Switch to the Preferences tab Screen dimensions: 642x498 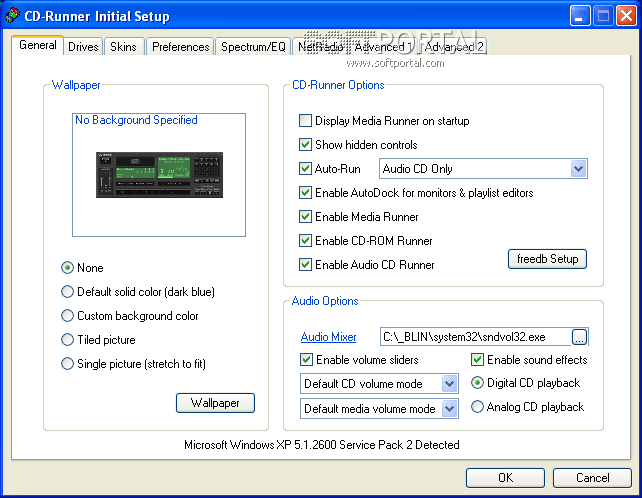181,47
